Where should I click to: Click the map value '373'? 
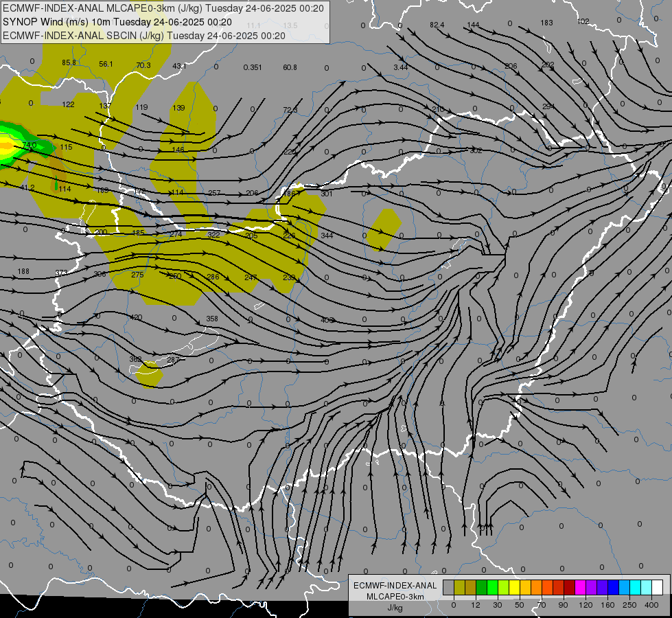click(61, 273)
